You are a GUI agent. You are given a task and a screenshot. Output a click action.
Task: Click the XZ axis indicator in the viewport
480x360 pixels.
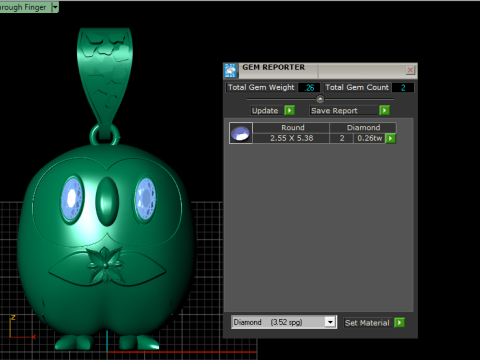23,327
